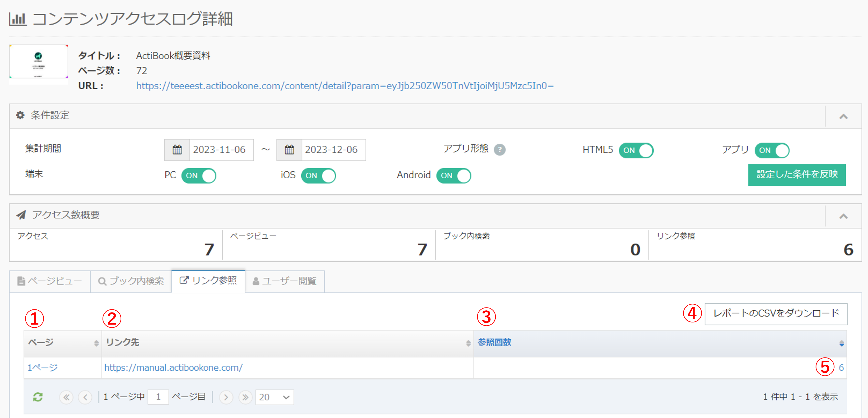Click the green refresh icon in pager

coord(38,397)
